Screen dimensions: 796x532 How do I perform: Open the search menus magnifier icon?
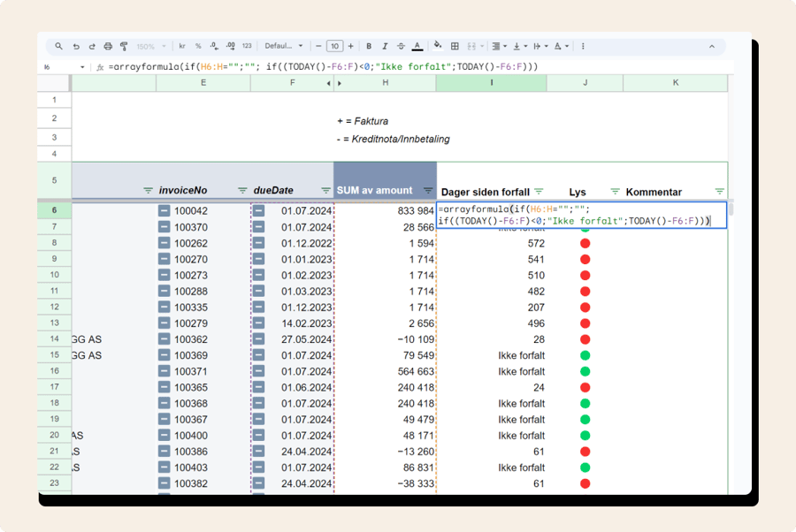pos(59,46)
